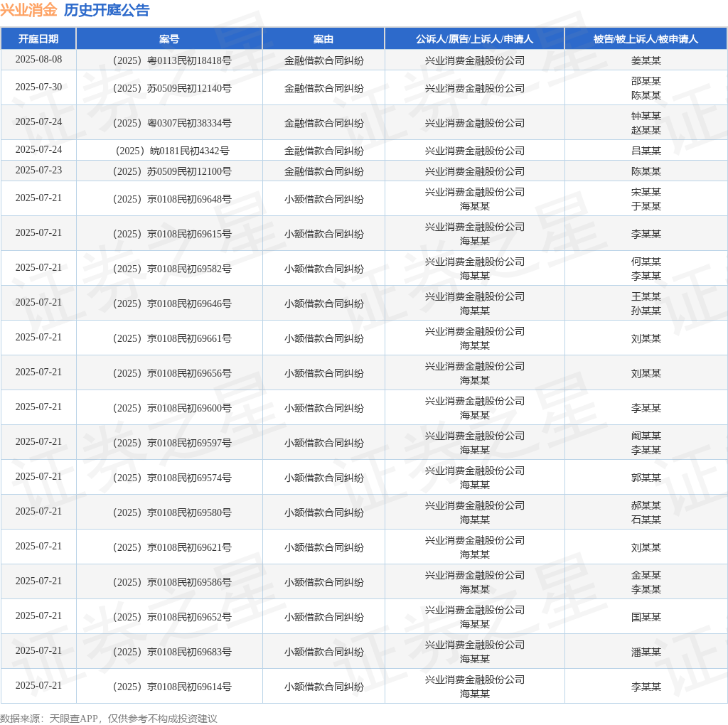Screen dimensions: 728x725
Task: Click 海某某 in the 69614号 row
Action: (x=474, y=694)
